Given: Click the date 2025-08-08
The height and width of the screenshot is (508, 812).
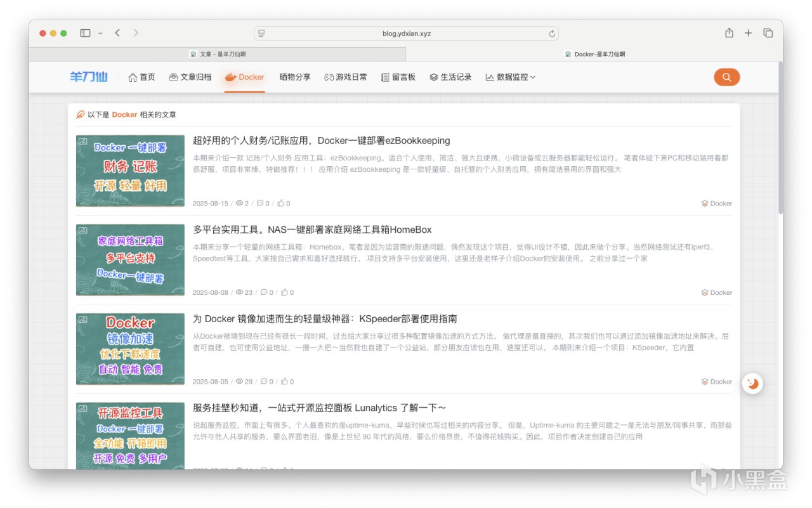Looking at the screenshot, I should (210, 292).
